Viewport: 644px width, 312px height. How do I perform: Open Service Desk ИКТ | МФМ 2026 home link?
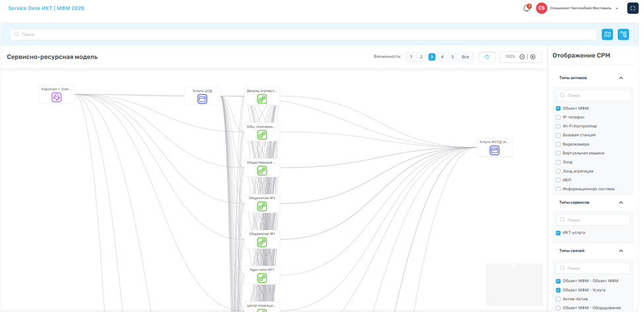pos(46,8)
